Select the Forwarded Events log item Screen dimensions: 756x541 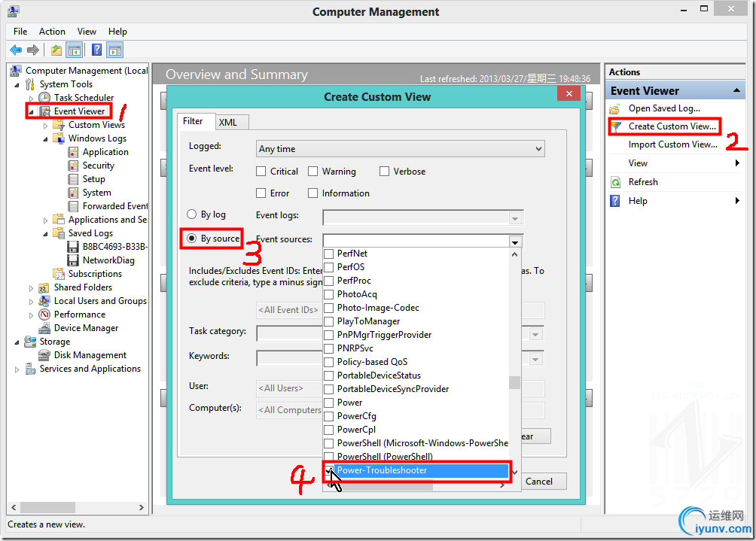point(114,206)
